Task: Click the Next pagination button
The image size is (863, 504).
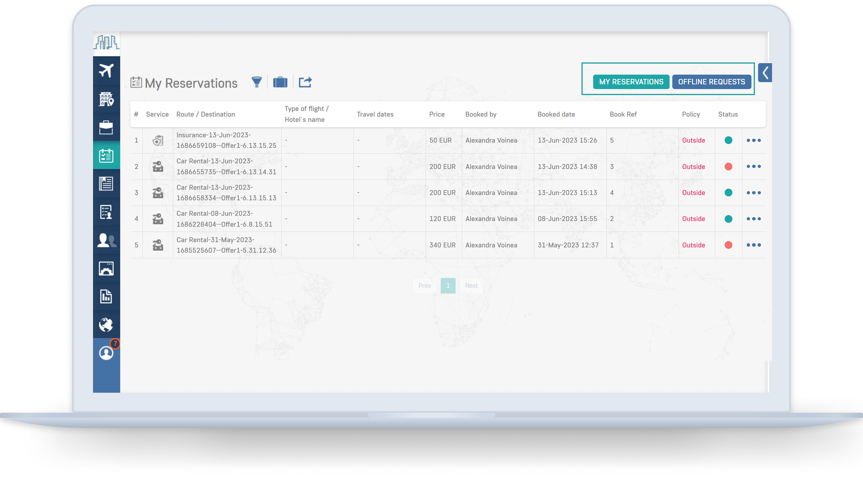Action: (x=471, y=286)
